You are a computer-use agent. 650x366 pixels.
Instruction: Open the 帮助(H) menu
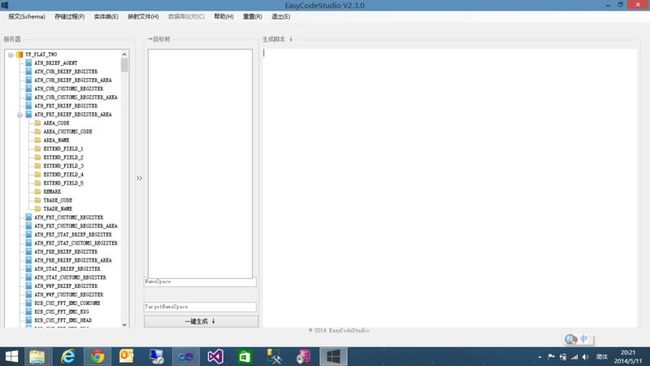click(x=224, y=17)
